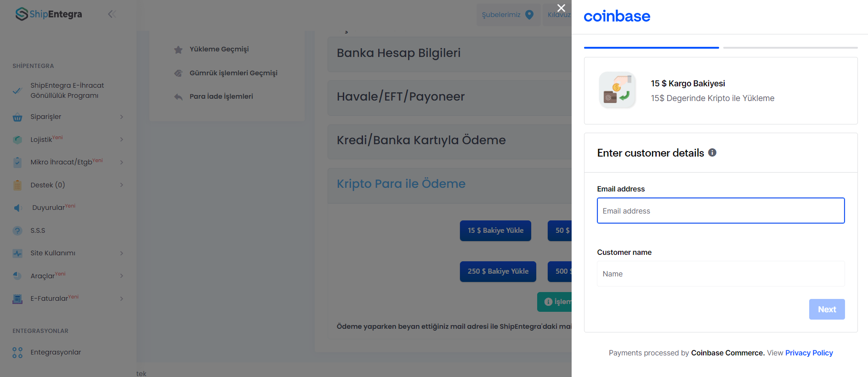Click the Entegrasyonlar grid icon
Image resolution: width=868 pixels, height=377 pixels.
(17, 353)
